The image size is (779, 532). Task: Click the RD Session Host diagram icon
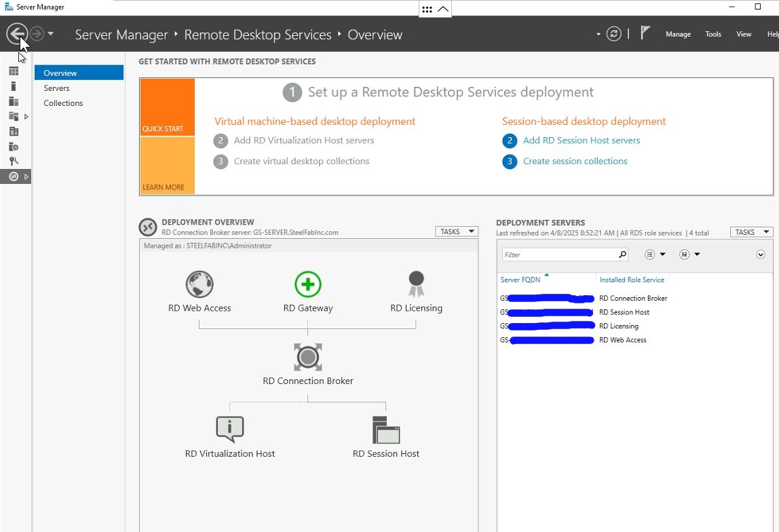click(386, 430)
